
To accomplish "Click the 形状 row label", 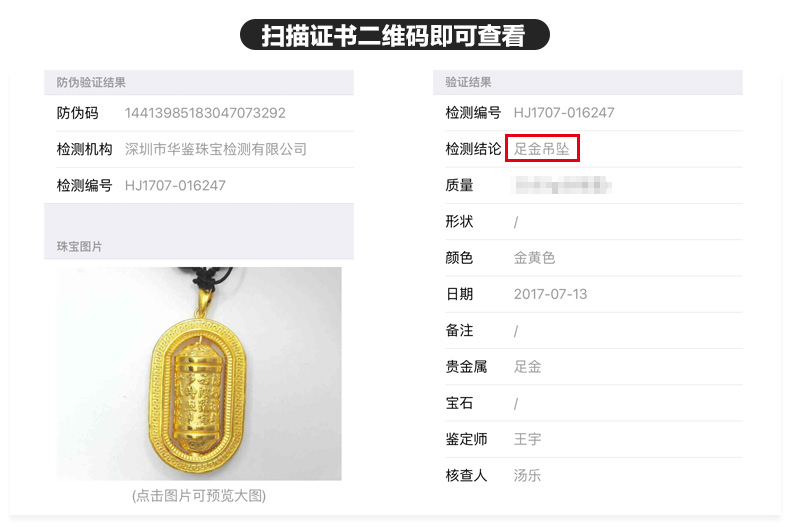I will tap(459, 221).
